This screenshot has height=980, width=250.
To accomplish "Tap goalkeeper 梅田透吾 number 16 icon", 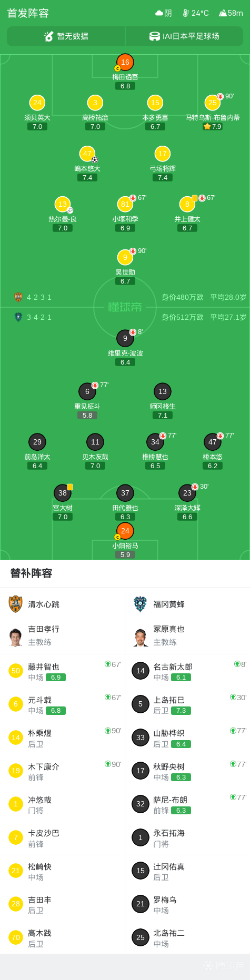I will click(x=125, y=62).
